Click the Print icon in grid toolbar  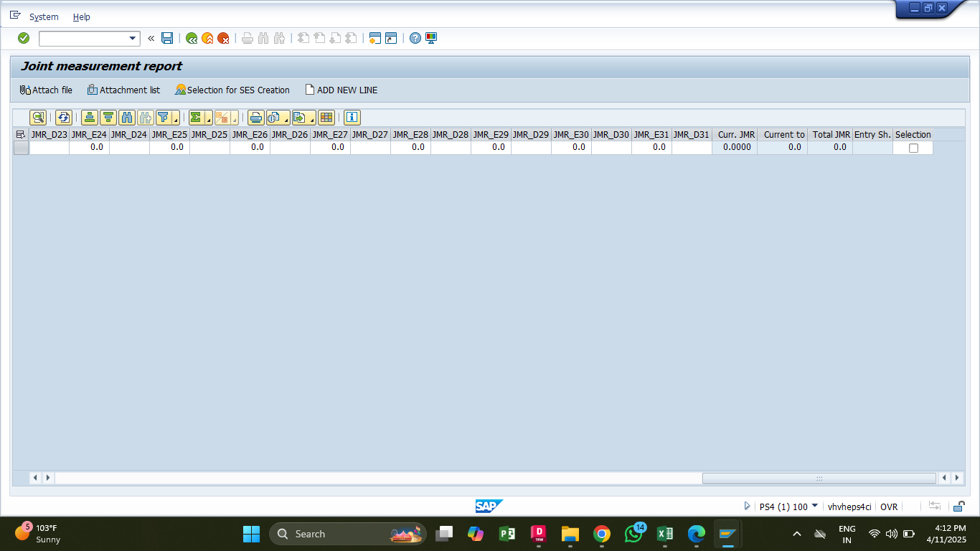pos(256,118)
